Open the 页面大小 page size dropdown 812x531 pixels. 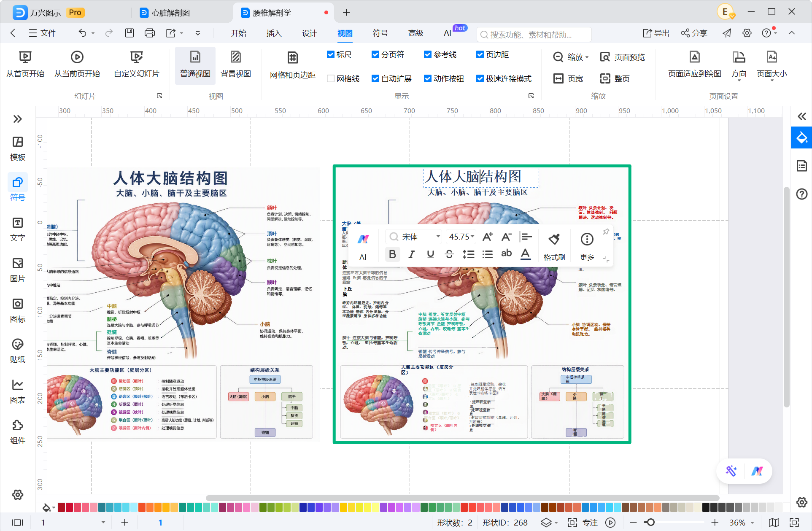(x=772, y=65)
